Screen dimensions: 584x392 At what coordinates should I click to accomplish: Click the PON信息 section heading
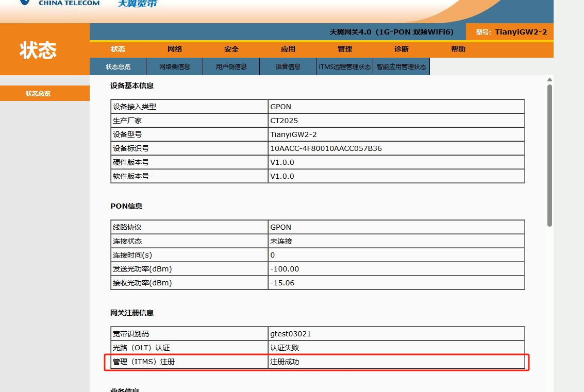click(x=126, y=206)
